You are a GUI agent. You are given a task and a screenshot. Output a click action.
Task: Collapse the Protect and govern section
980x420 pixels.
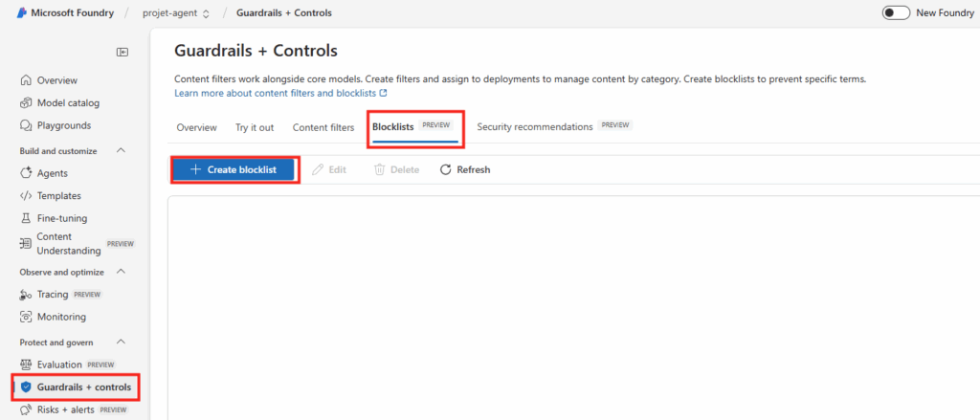pos(121,342)
